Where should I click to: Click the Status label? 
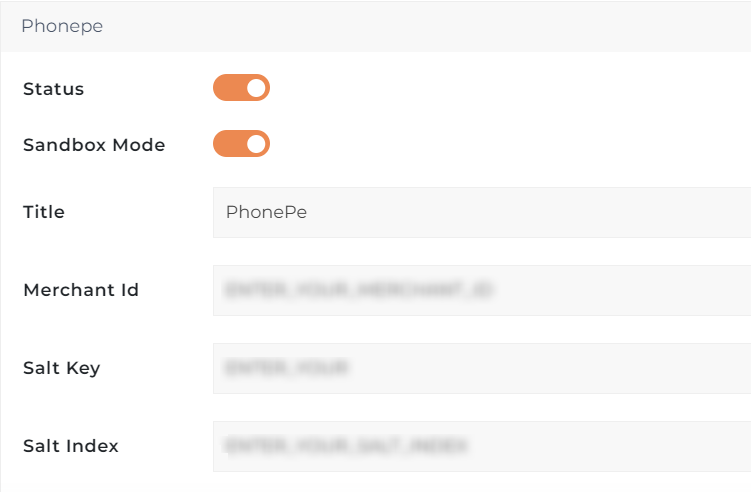pos(53,89)
